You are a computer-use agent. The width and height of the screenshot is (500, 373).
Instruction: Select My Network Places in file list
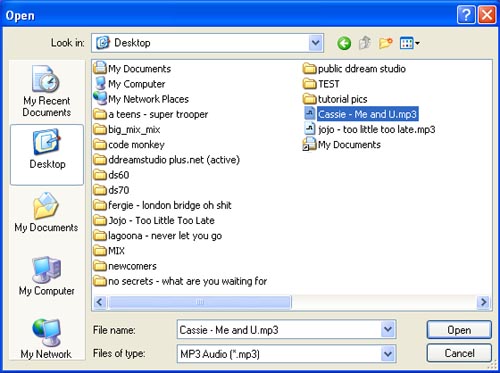coord(141,99)
